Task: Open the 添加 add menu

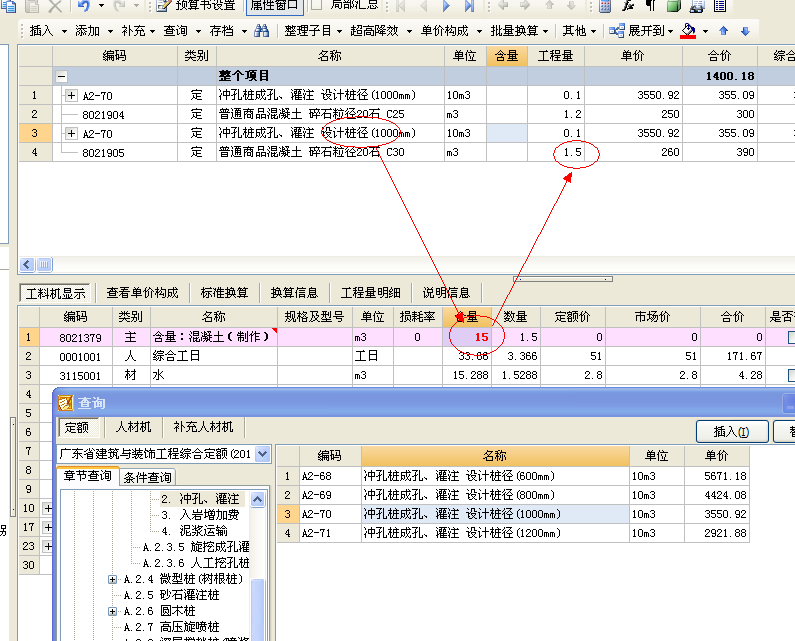Action: click(x=94, y=31)
